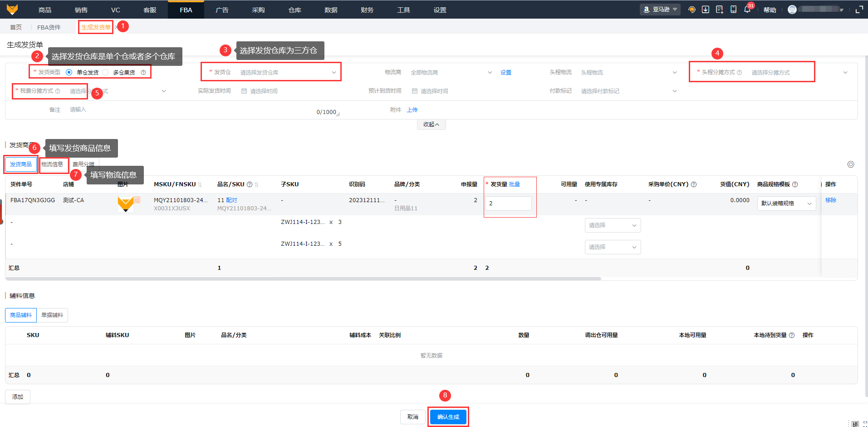Viewport: 868px width, 427px height.
Task: Click the add-note icon in header
Action: point(719,10)
